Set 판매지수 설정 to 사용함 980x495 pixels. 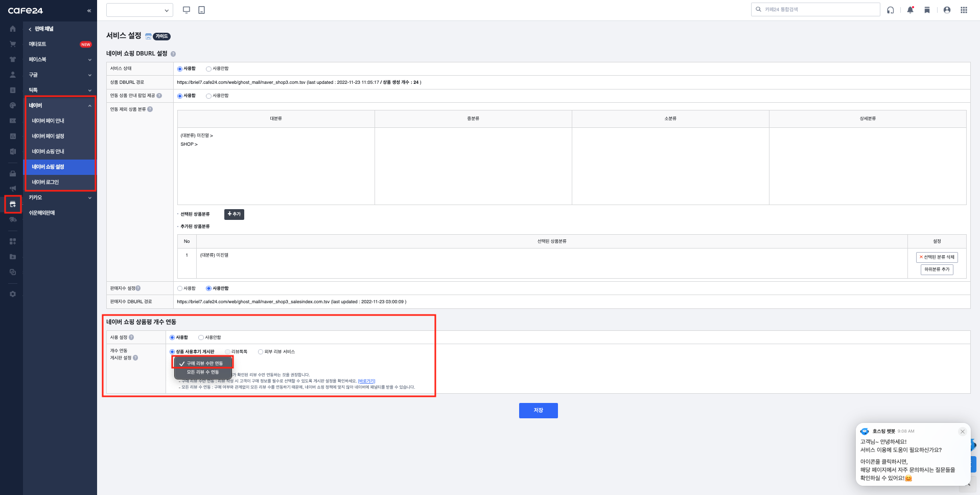(180, 288)
